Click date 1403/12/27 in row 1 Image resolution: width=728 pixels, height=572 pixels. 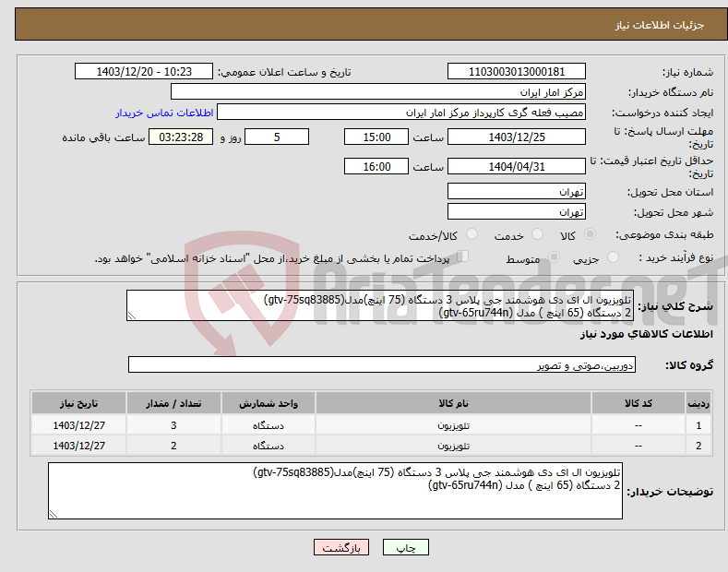[x=79, y=425]
